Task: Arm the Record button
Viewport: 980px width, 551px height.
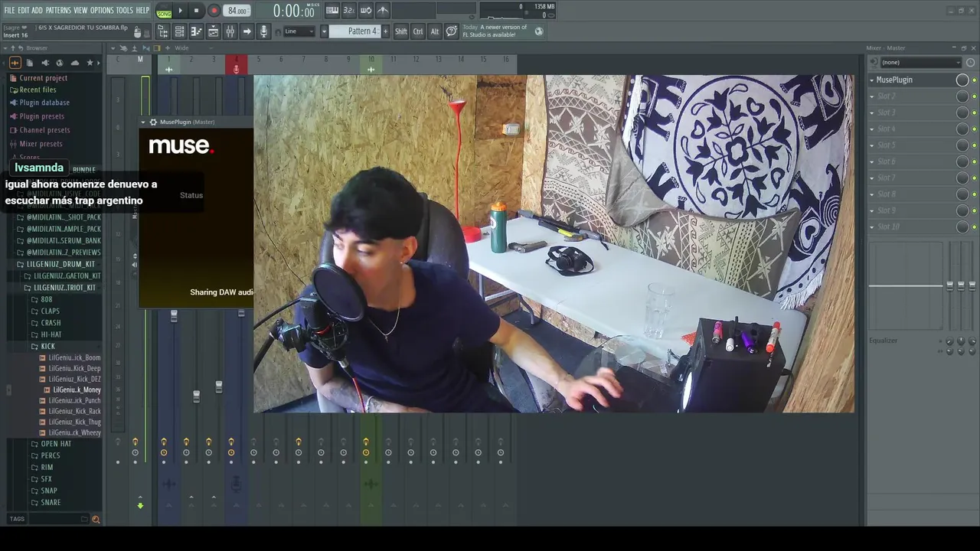Action: (x=214, y=11)
